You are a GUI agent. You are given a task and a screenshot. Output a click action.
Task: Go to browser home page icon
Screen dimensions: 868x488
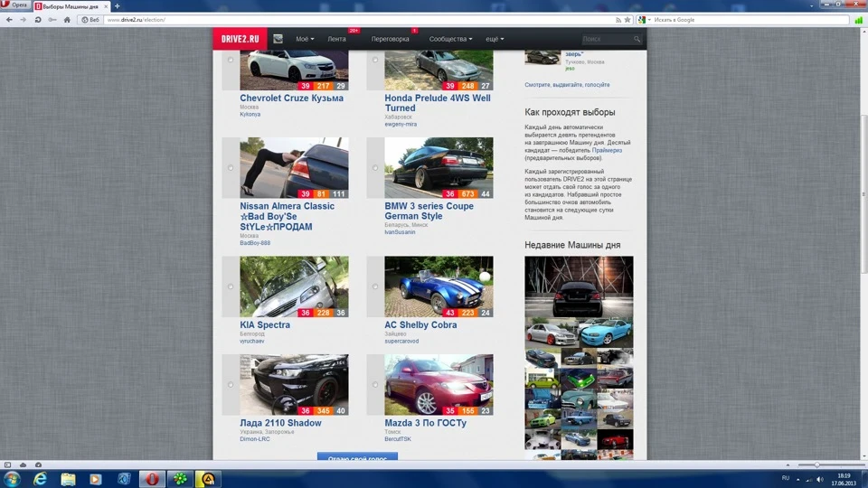pyautogui.click(x=67, y=19)
